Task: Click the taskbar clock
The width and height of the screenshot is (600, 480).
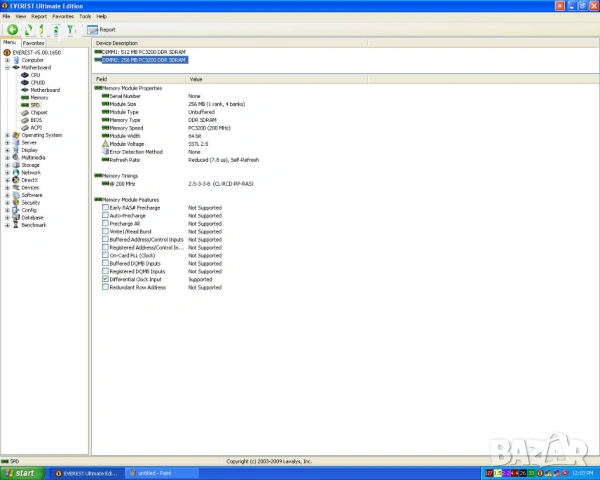Action: pos(582,473)
